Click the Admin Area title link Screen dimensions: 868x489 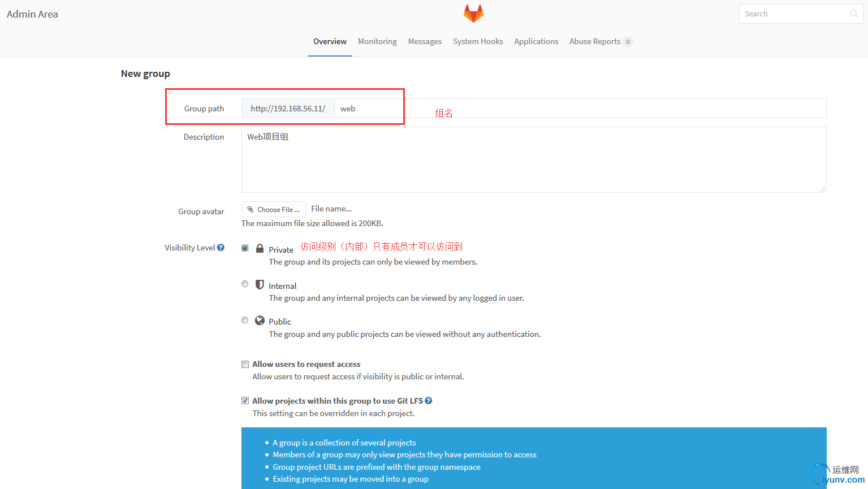pyautogui.click(x=32, y=14)
